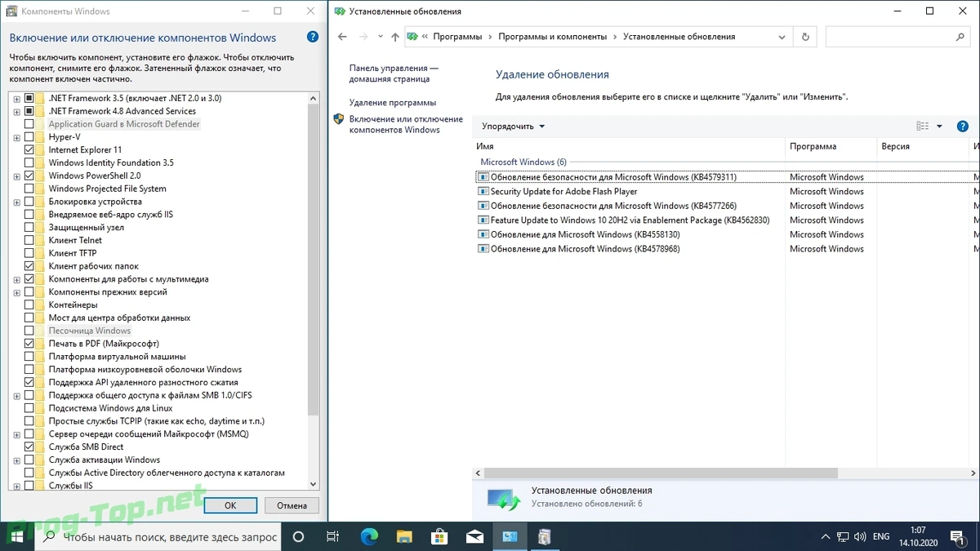The image size is (980, 551).
Task: Launch Microsoft Edge from the taskbar
Action: pyautogui.click(x=369, y=536)
